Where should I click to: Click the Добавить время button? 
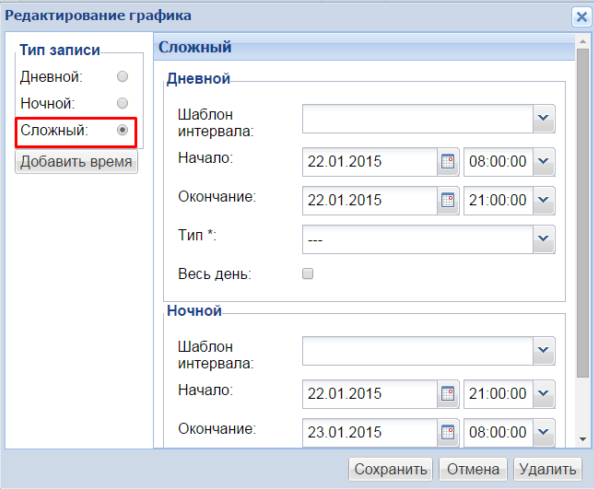point(76,162)
